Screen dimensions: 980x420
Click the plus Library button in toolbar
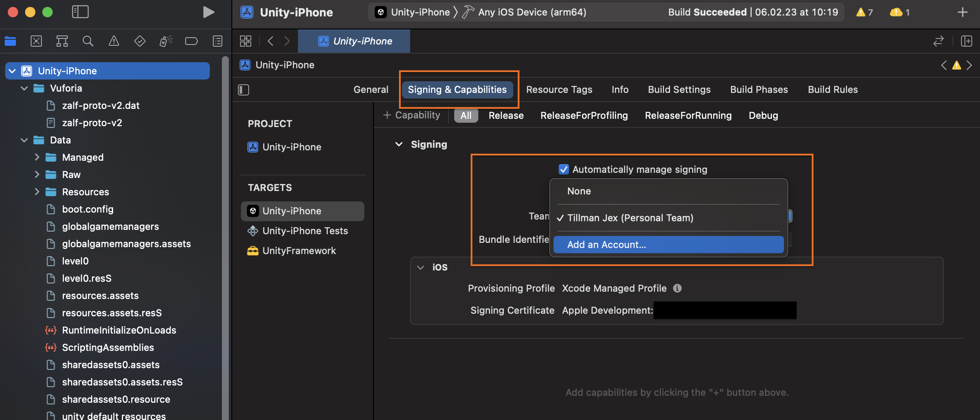click(x=963, y=12)
